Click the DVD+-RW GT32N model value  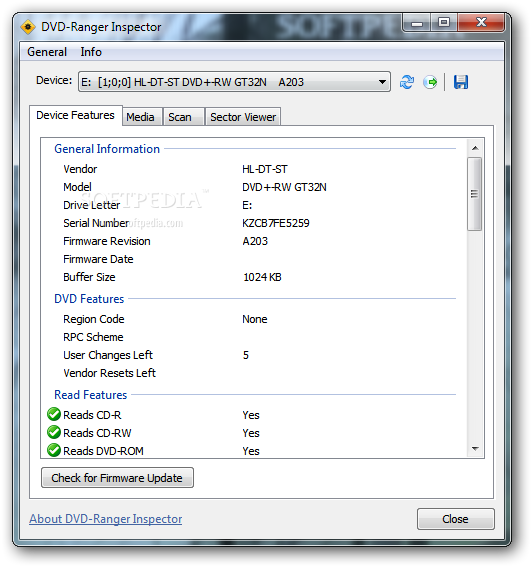pos(284,187)
